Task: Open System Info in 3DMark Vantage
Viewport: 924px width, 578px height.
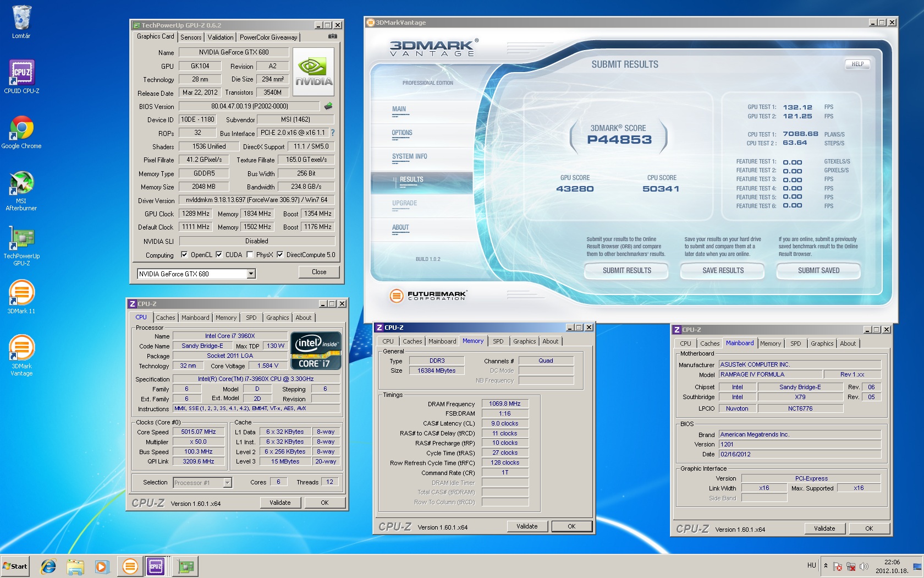Action: click(410, 156)
